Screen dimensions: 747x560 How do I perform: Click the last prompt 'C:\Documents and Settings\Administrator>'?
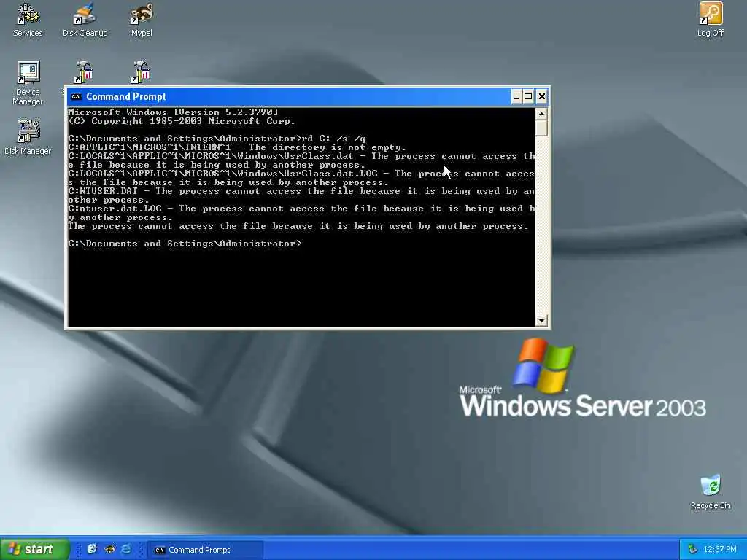pyautogui.click(x=185, y=244)
